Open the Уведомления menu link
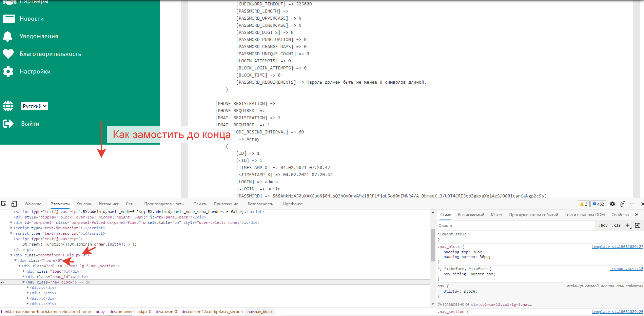Image resolution: width=644 pixels, height=316 pixels. point(39,36)
